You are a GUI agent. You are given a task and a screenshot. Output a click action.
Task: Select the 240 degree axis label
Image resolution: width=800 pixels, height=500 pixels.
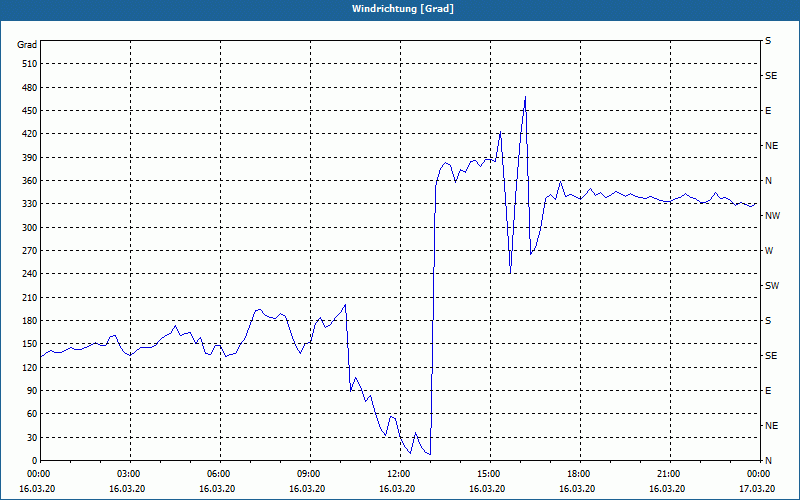(29, 274)
